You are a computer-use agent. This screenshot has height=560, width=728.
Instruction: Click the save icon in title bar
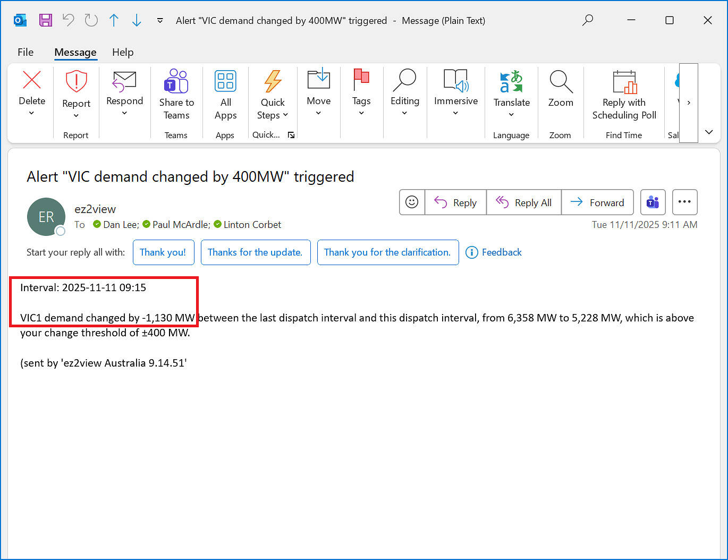pos(46,21)
